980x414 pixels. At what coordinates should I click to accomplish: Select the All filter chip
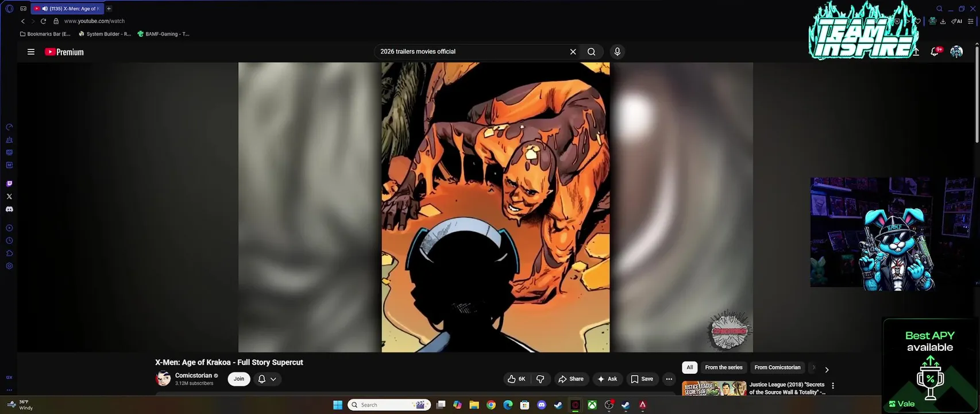[690, 367]
